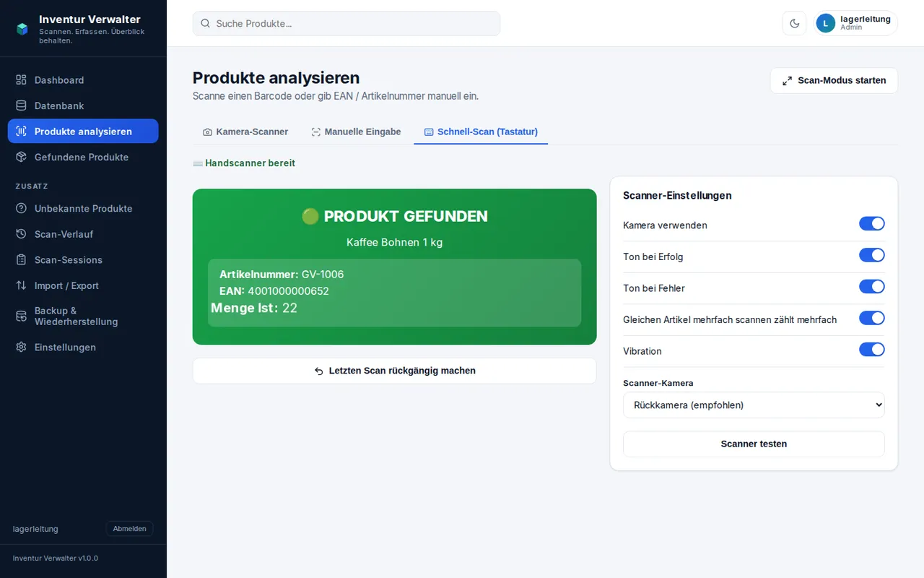Click the Kaffee Bohnen 1 kg product name
The height and width of the screenshot is (578, 924).
tap(394, 242)
